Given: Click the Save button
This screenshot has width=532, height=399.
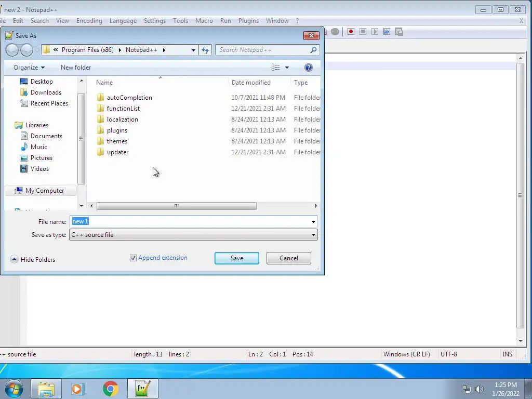Looking at the screenshot, I should [x=237, y=258].
